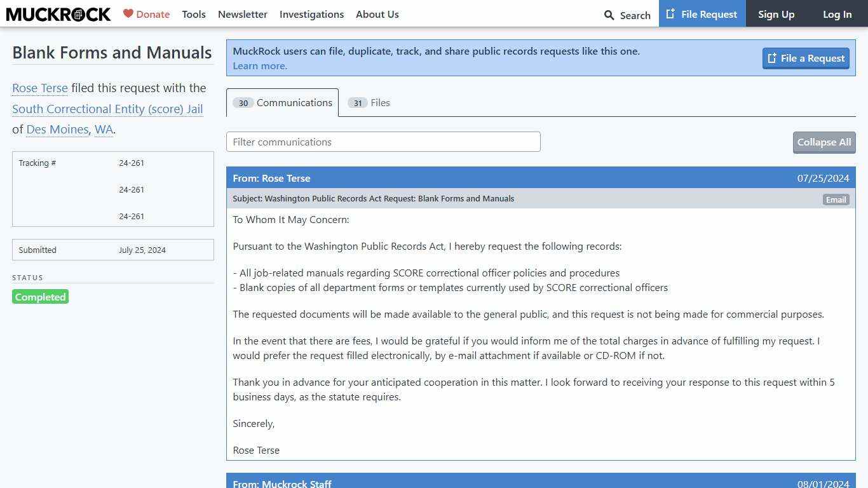Click the MuckRock logo

pos(58,14)
